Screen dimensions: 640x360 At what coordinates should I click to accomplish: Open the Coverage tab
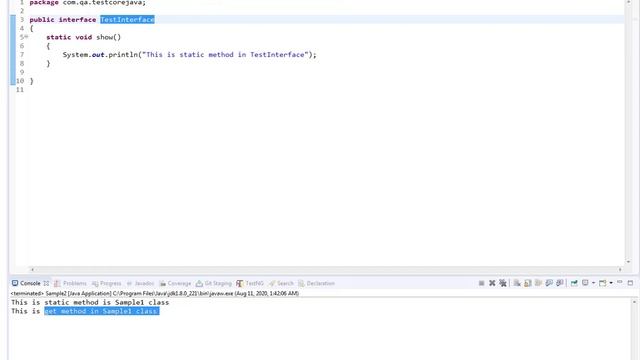point(175,283)
